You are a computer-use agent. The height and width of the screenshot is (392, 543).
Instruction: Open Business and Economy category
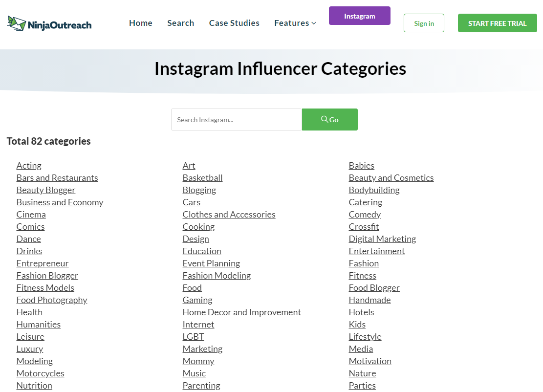[60, 202]
